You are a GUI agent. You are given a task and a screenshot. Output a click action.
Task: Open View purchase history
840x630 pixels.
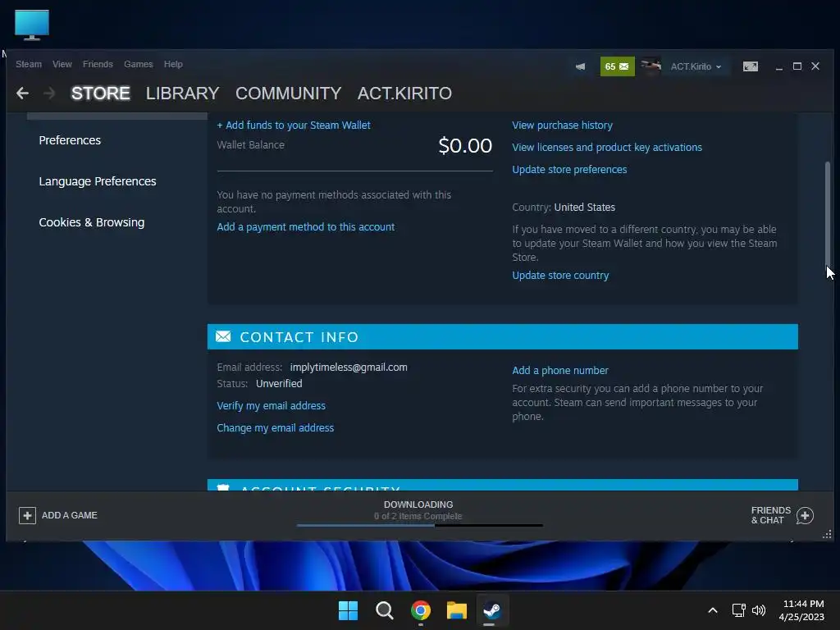[x=562, y=126]
